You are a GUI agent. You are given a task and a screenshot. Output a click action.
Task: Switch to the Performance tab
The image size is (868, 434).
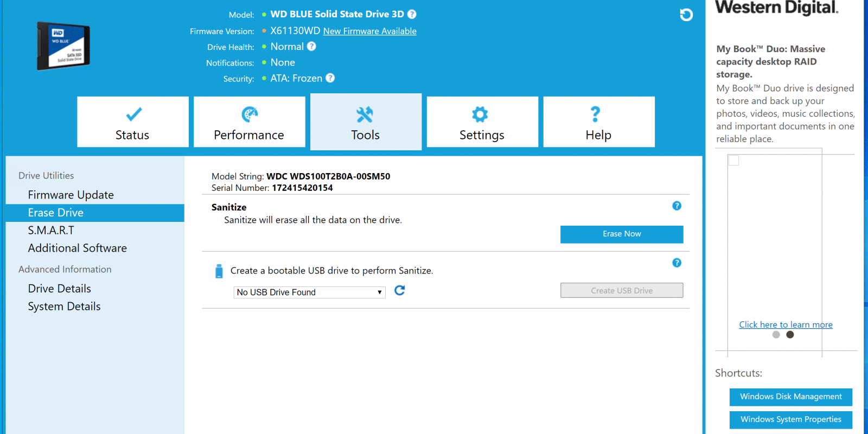(x=250, y=122)
